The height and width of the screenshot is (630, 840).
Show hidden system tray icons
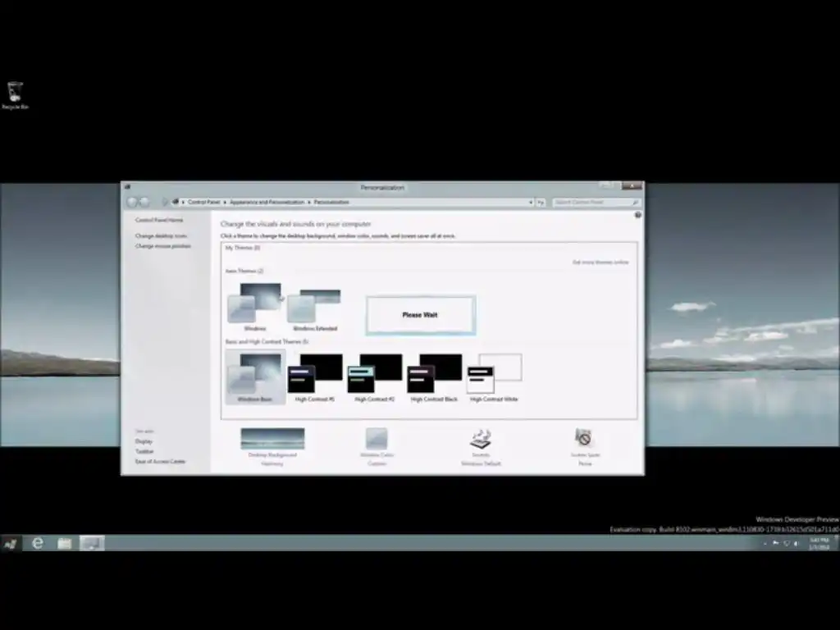pyautogui.click(x=765, y=543)
